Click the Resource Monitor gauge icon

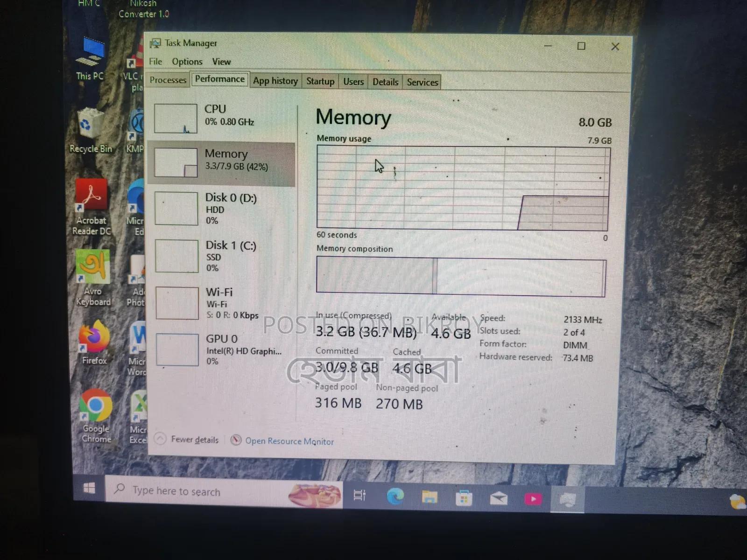tap(236, 440)
